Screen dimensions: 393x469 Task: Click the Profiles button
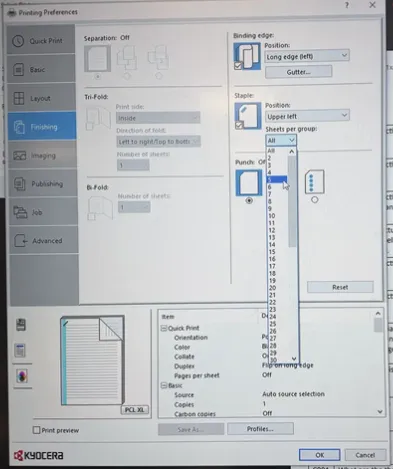pos(260,429)
